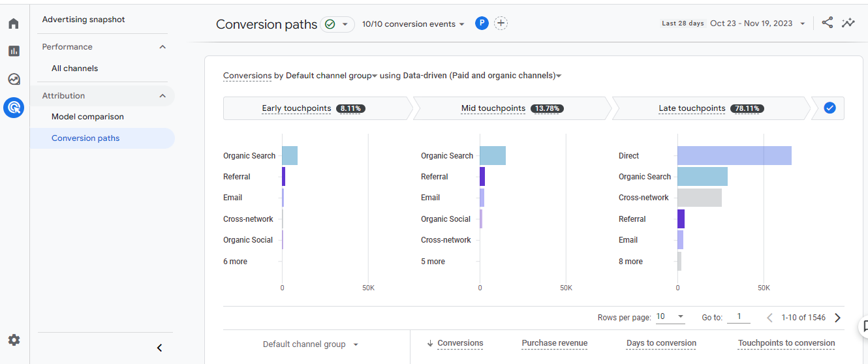Open the Reports bar chart icon
Screen dimensions: 868x364
click(x=14, y=51)
